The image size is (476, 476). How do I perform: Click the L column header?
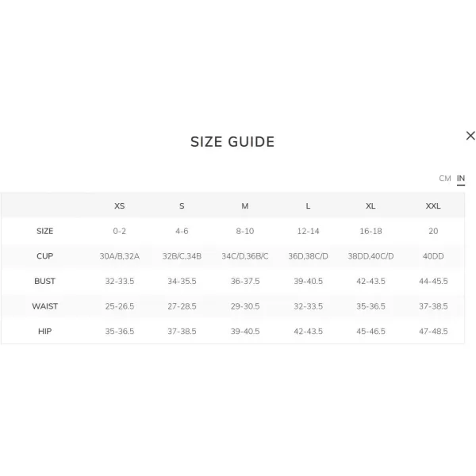click(308, 206)
